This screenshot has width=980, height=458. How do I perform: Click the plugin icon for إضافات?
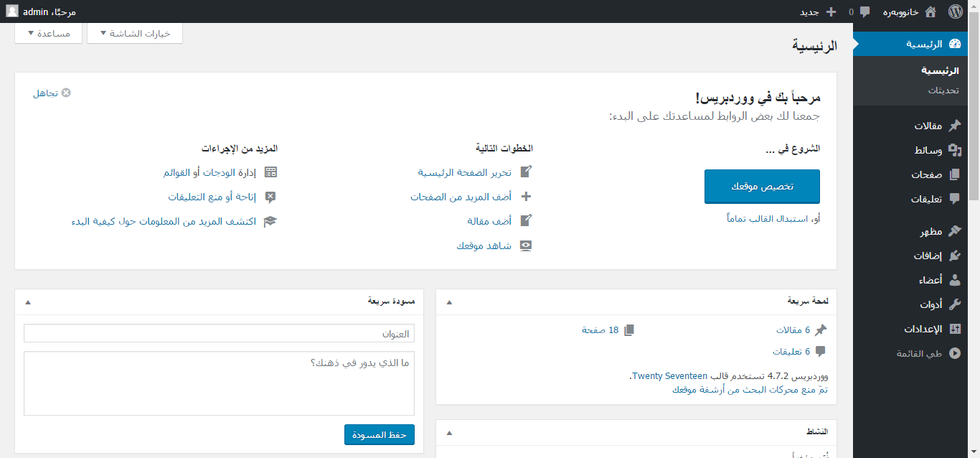[954, 256]
